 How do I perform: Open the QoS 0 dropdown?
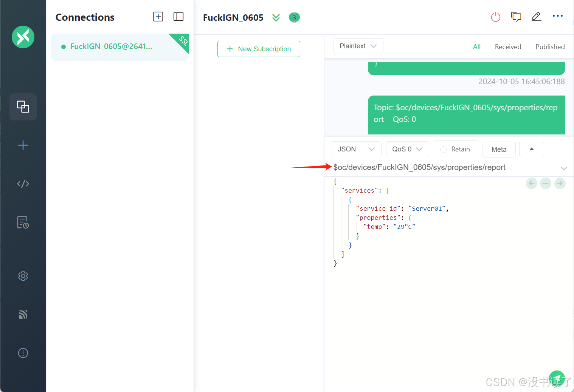pos(408,149)
